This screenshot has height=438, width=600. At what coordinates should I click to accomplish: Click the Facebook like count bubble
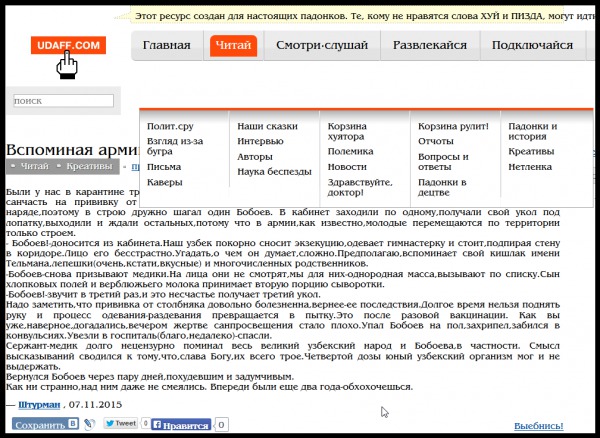tap(221, 425)
